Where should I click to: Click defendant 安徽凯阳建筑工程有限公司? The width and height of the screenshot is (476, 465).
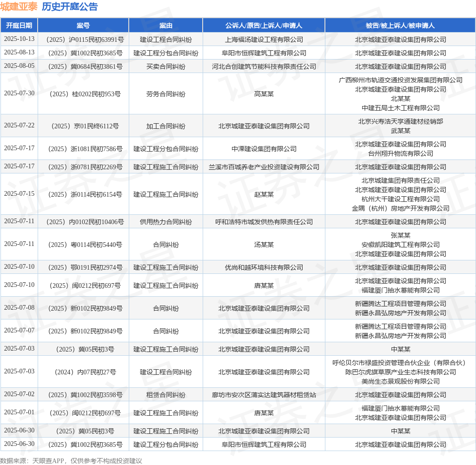click(x=400, y=245)
